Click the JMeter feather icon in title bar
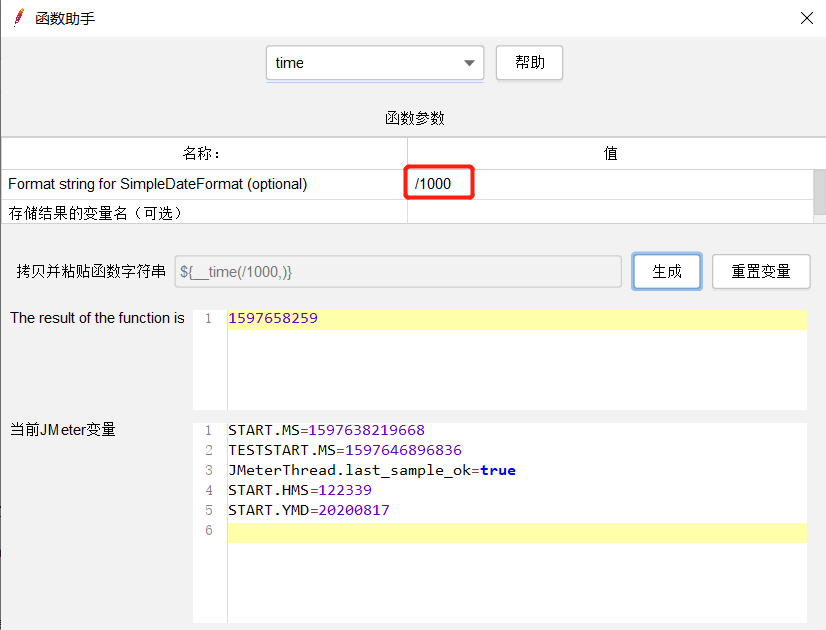This screenshot has width=826, height=630. [17, 17]
